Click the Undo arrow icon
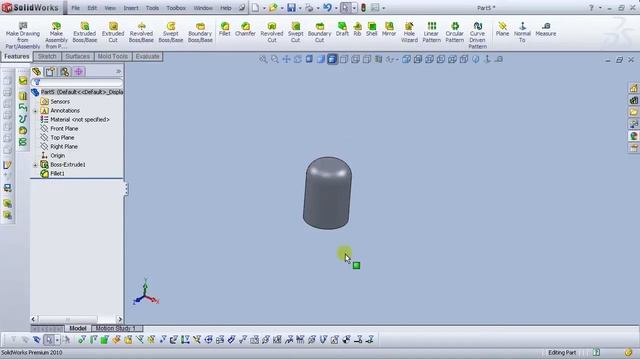The image size is (640, 360). [327, 8]
